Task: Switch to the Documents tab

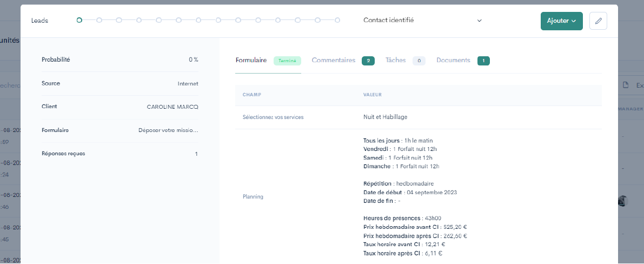Action: coord(454,61)
